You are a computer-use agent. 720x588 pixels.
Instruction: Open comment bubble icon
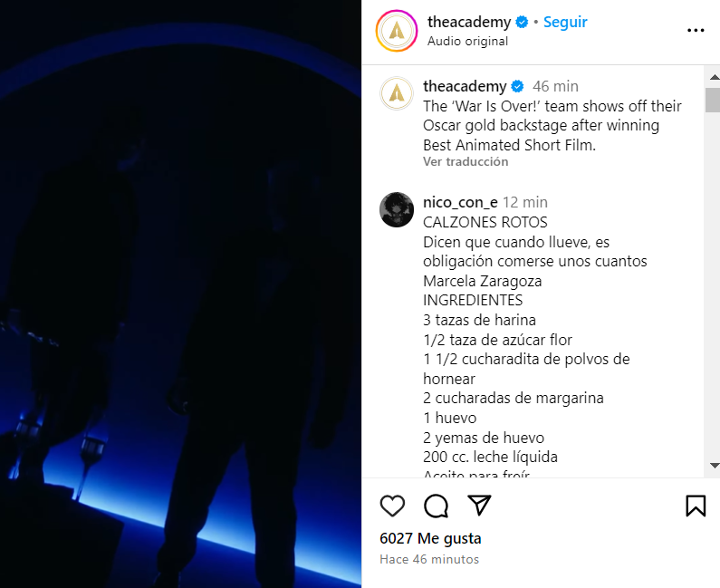click(436, 506)
